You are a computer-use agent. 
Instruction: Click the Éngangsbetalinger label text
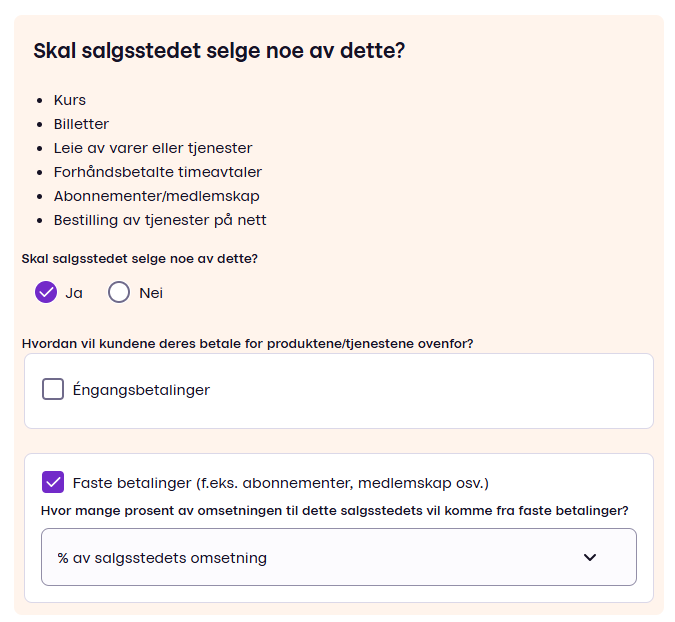(141, 390)
